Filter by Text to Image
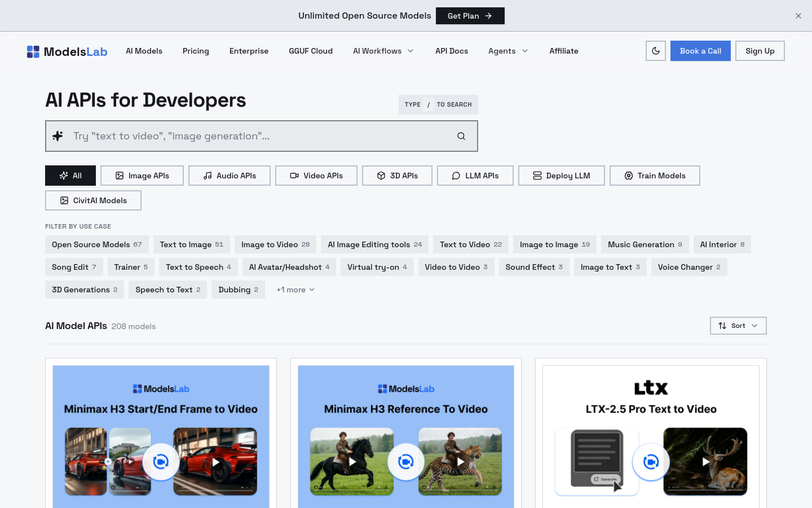Viewport: 812px width, 508px height. (192, 244)
